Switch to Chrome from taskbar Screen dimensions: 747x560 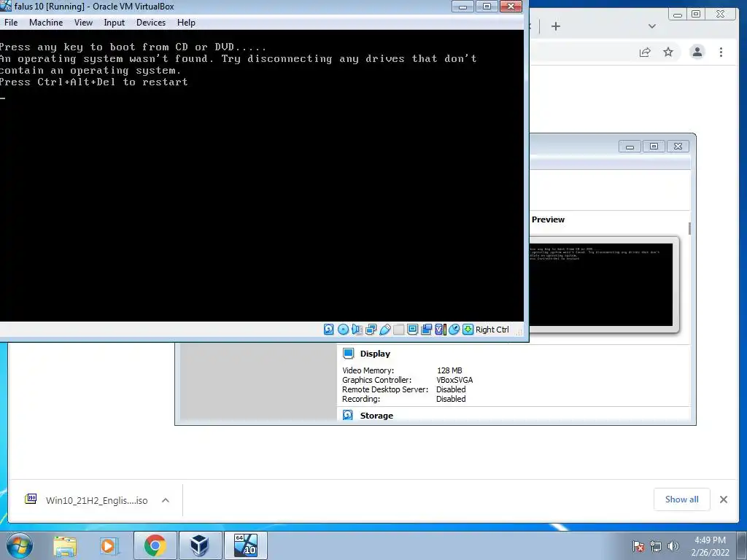(x=155, y=545)
